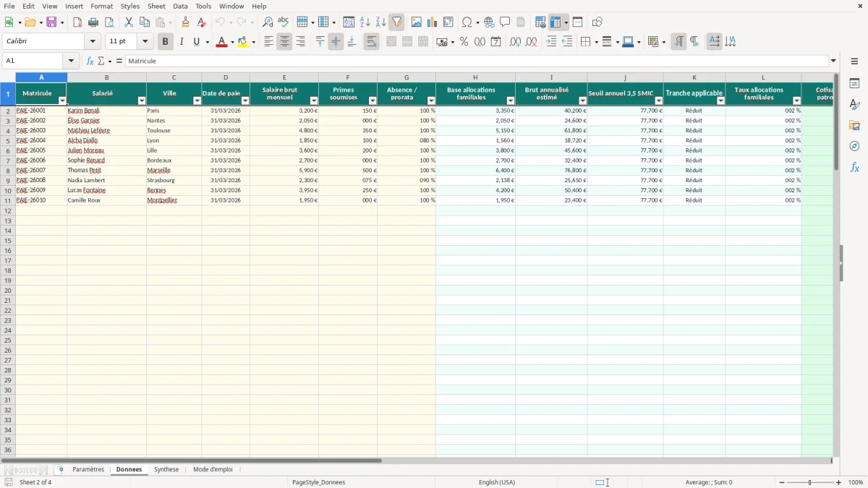
Task: Click the Format as Percent icon
Action: pyautogui.click(x=464, y=42)
